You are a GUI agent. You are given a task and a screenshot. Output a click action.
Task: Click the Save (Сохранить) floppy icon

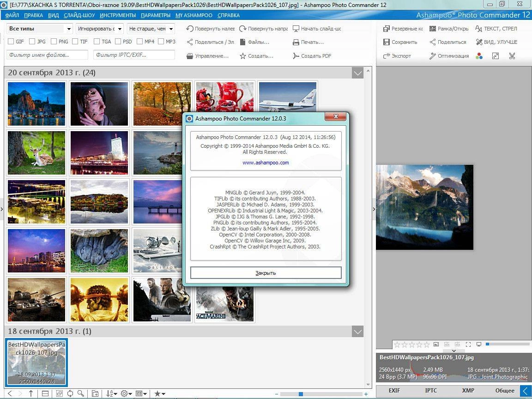387,42
